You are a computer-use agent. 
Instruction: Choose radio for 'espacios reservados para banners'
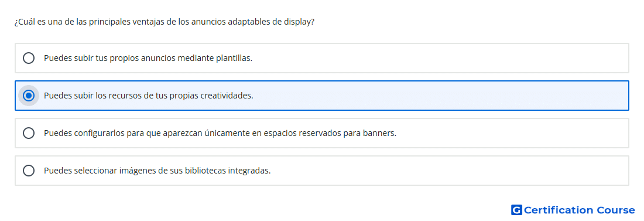click(x=29, y=133)
